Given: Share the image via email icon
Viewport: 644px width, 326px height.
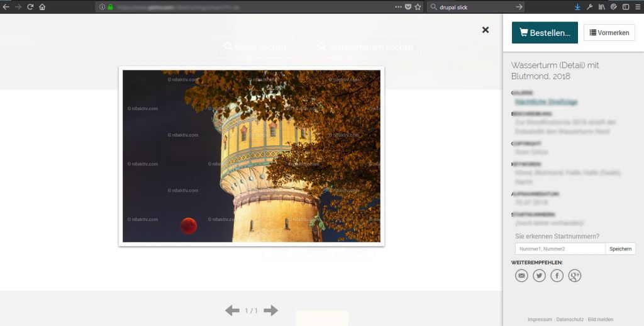Looking at the screenshot, I should point(521,276).
